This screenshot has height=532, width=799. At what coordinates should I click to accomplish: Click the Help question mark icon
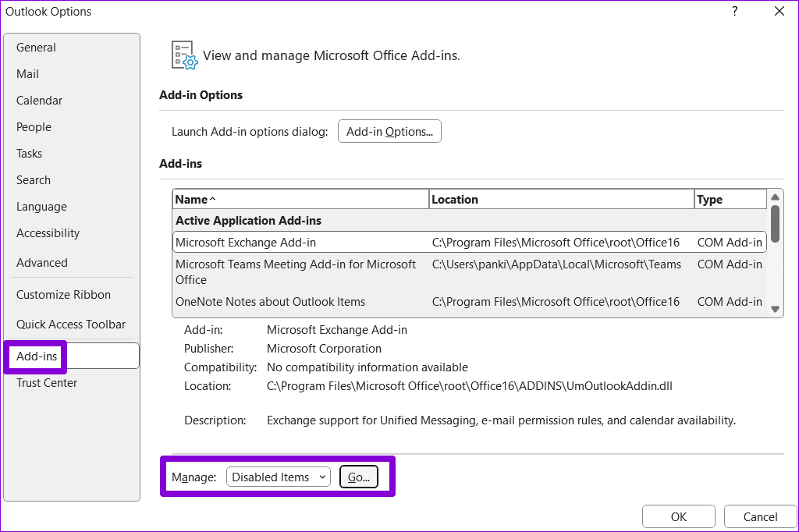click(734, 11)
